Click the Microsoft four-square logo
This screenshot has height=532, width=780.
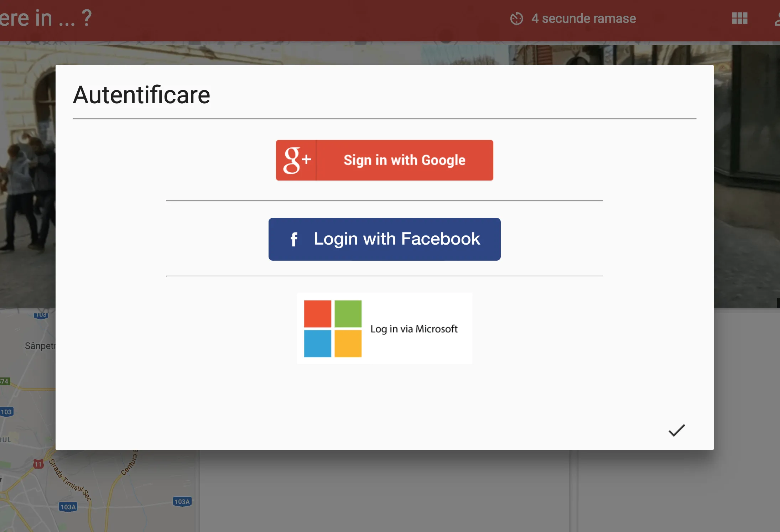332,328
